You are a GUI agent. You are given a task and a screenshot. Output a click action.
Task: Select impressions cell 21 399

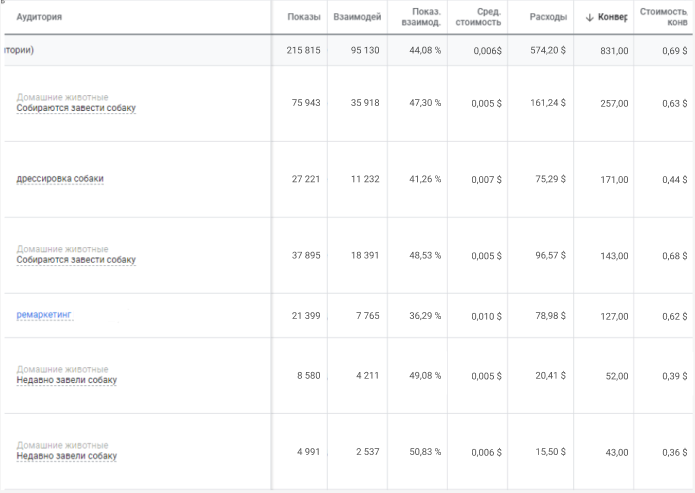click(306, 315)
